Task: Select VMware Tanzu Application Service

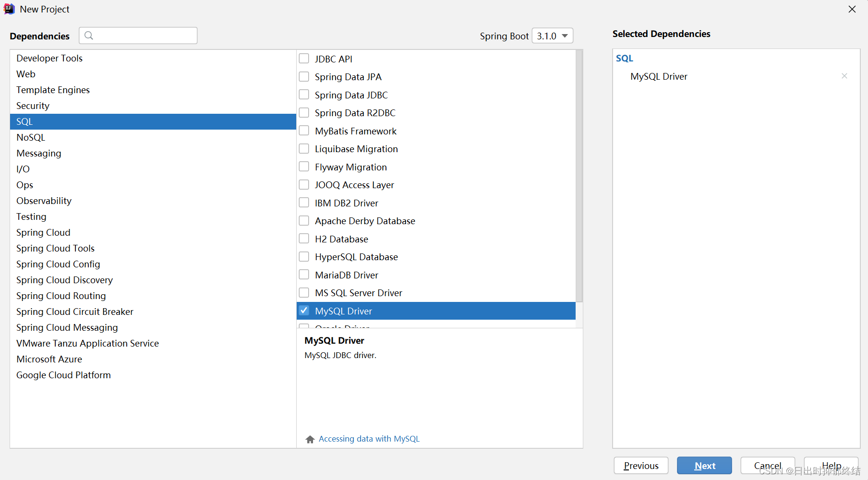Action: click(x=153, y=343)
